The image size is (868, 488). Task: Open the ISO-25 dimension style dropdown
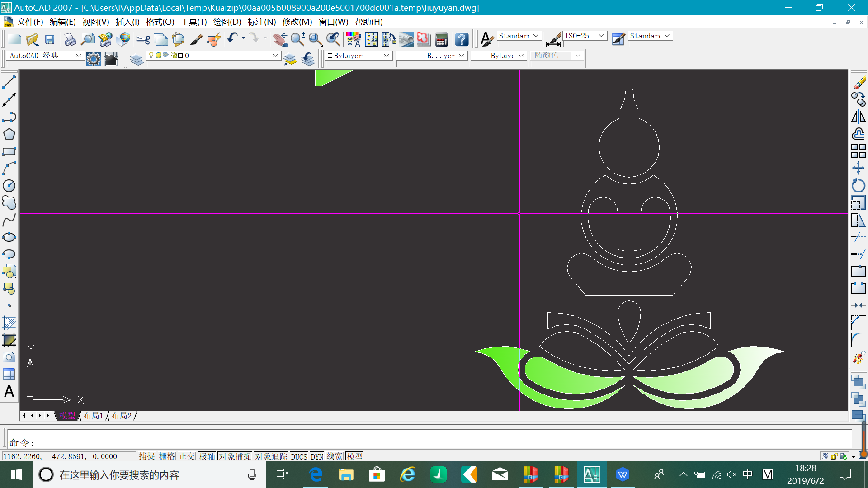(601, 36)
